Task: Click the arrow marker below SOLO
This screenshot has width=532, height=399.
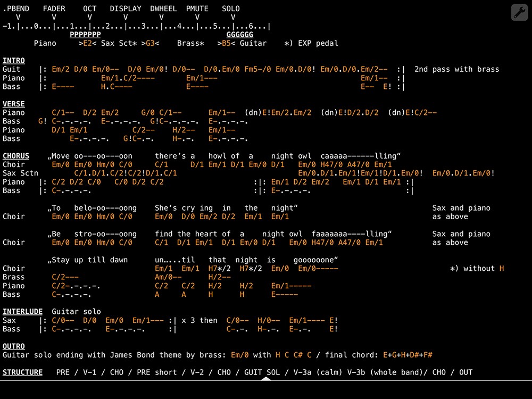Action: click(x=233, y=17)
